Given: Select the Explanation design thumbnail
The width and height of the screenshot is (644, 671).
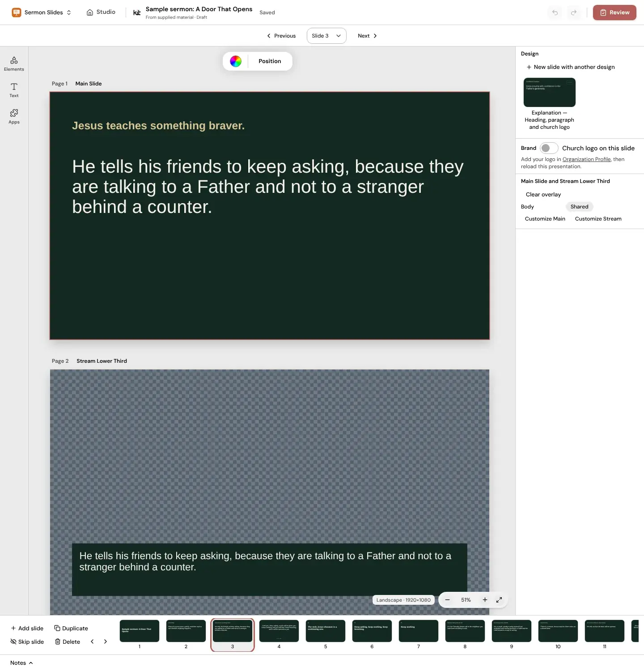Looking at the screenshot, I should point(550,92).
